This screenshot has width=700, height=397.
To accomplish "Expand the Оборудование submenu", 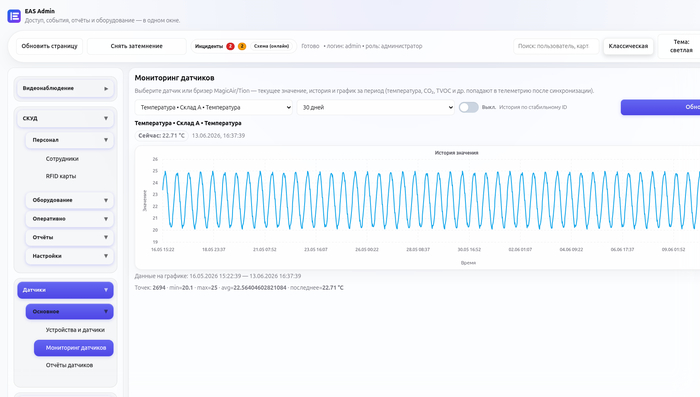I will pyautogui.click(x=69, y=200).
